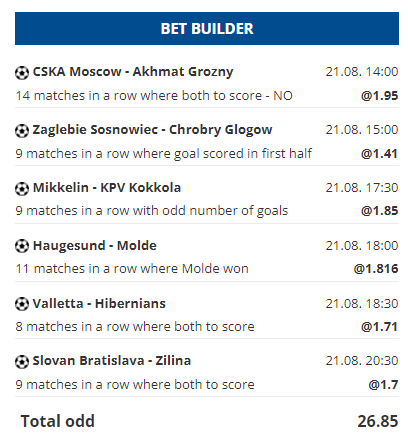Click the soccer ball icon beside Mikkelin
The width and height of the screenshot is (408, 438).
(x=22, y=189)
